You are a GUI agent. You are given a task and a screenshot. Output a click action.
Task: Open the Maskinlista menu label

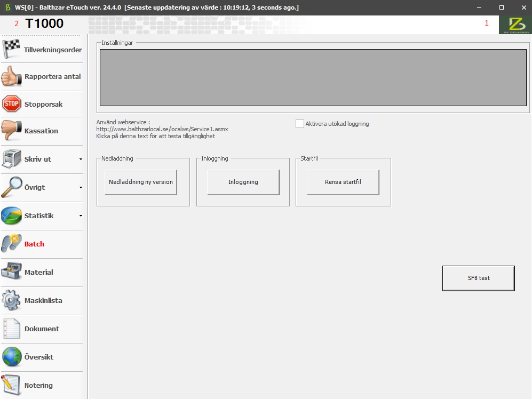(43, 301)
